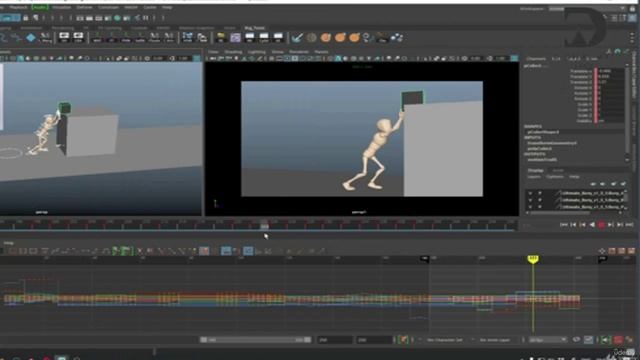Image resolution: width=640 pixels, height=360 pixels.
Task: Toggle the red auto keyframe button
Action: [x=618, y=340]
